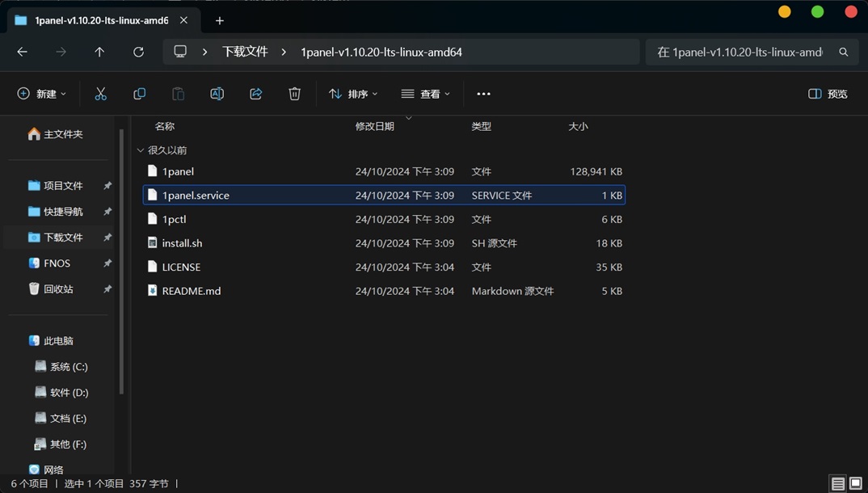Add a new tab with plus button

pos(219,20)
